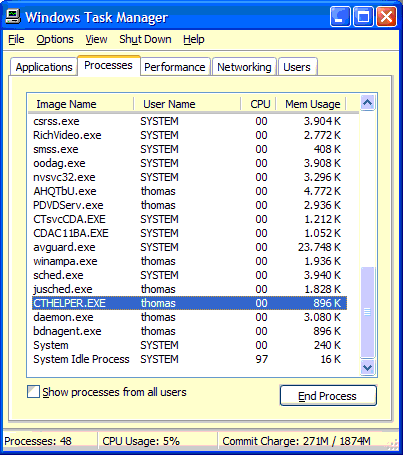Click the 97 CPU value

[261, 359]
